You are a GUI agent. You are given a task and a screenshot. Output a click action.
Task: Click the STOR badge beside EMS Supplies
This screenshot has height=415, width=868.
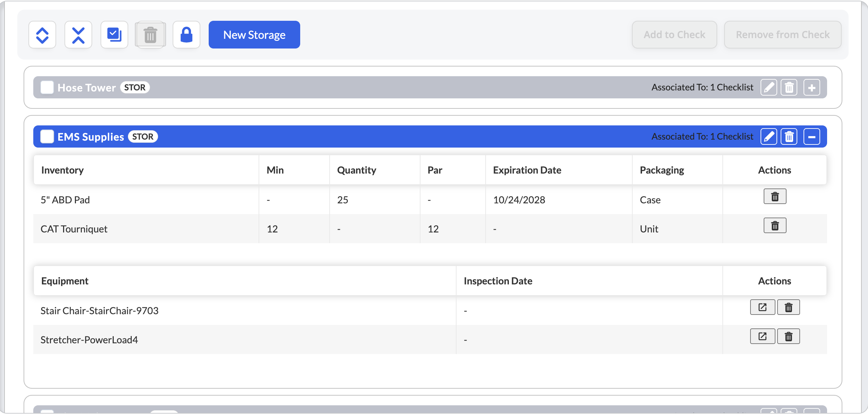pos(143,136)
